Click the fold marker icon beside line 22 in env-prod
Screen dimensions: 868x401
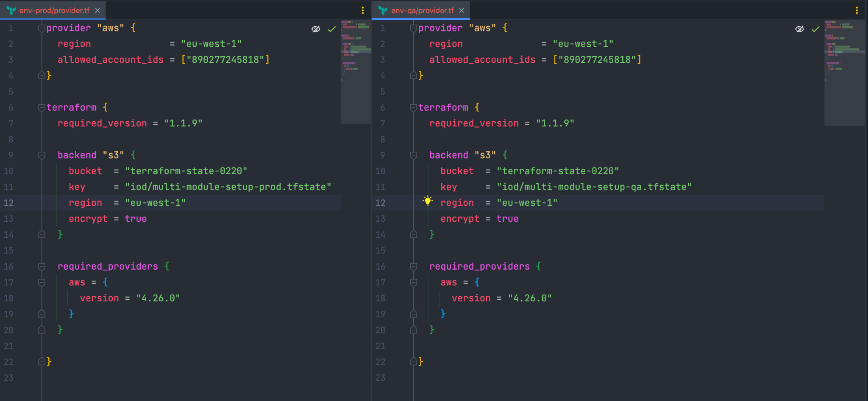point(41,361)
